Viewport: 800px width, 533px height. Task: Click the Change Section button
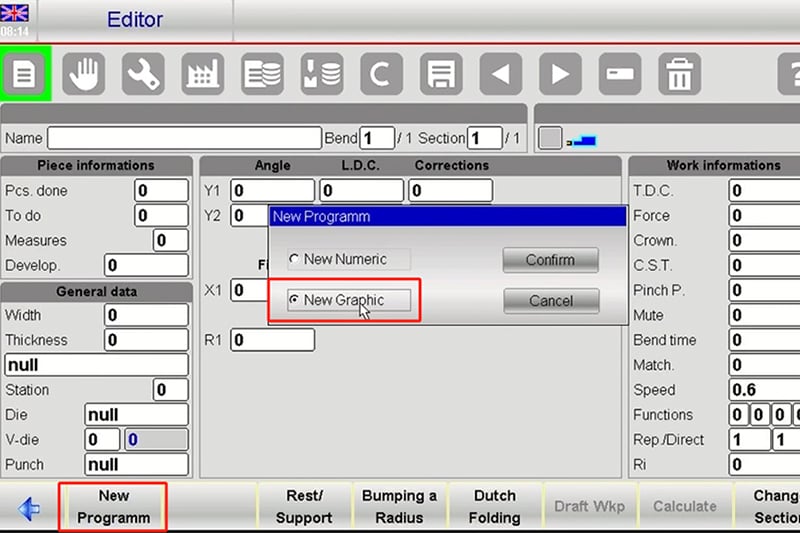pos(768,506)
